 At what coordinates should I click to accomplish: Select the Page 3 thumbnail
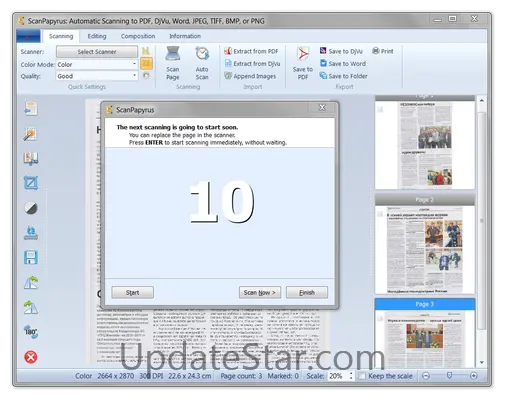coord(425,333)
